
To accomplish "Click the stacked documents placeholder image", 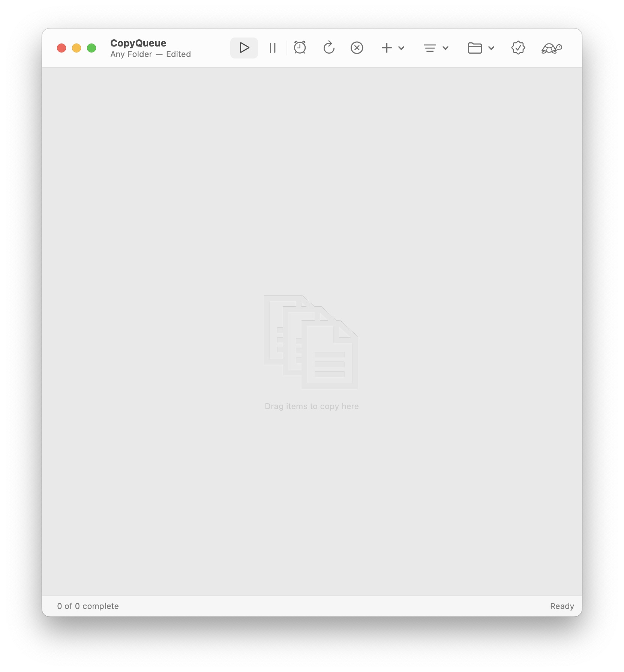I will (x=311, y=342).
